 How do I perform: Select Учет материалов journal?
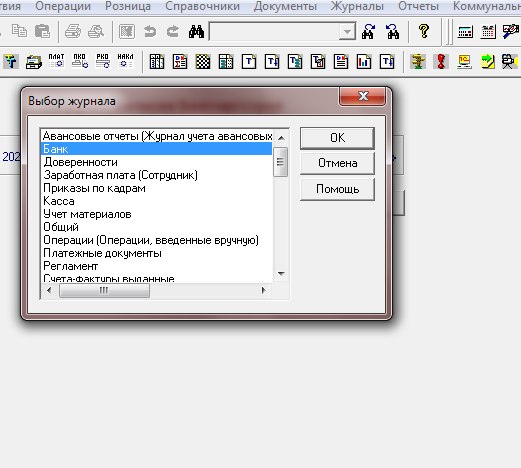coord(156,214)
